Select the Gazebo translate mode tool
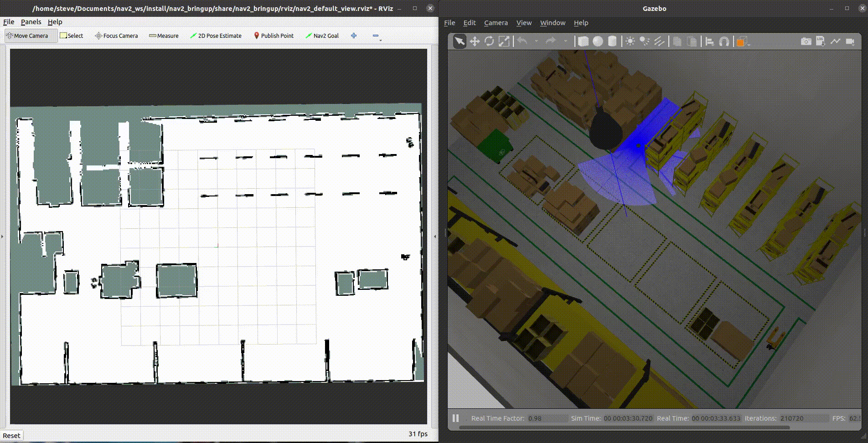868x443 pixels. pyautogui.click(x=475, y=41)
